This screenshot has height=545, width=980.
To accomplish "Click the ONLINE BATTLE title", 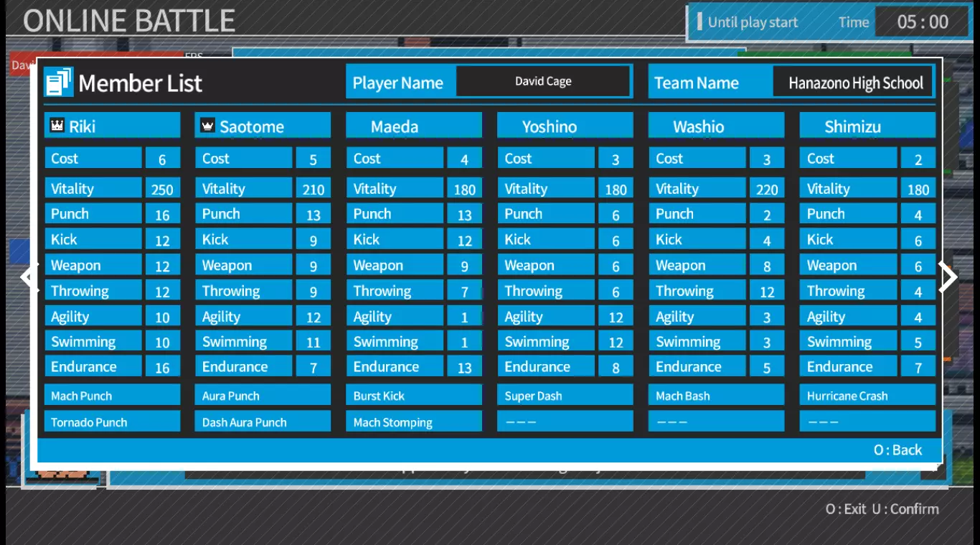I will (129, 22).
